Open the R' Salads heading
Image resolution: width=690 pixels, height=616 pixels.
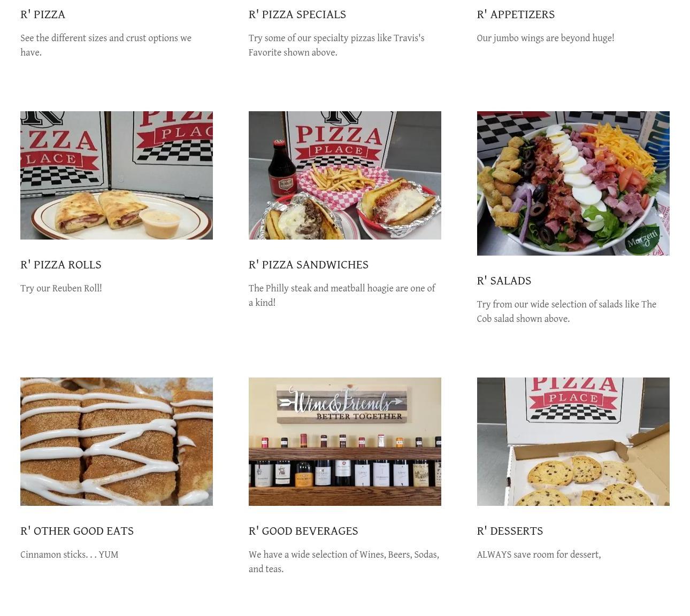point(504,281)
